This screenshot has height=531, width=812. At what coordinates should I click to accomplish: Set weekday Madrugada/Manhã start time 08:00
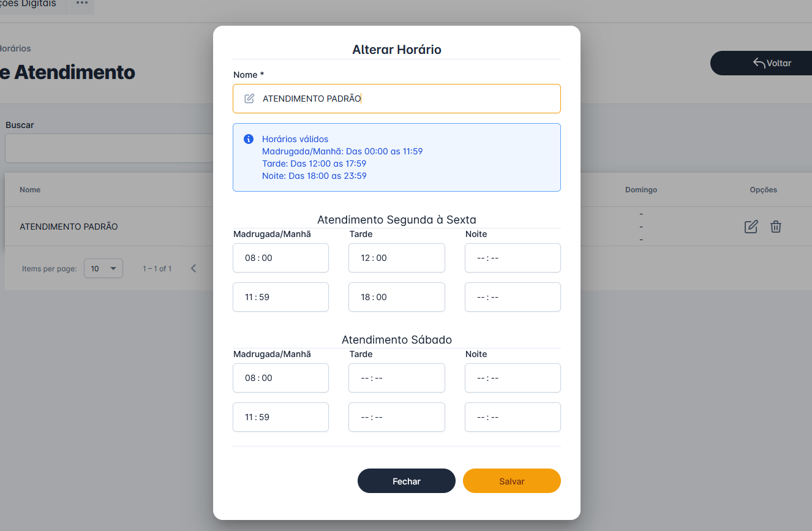280,258
